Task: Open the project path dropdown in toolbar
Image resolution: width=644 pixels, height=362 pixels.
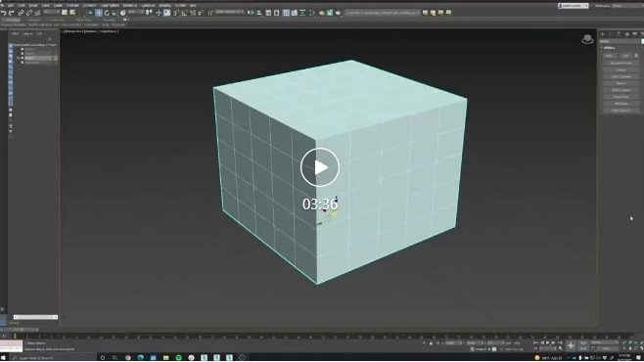Action: tap(383, 13)
